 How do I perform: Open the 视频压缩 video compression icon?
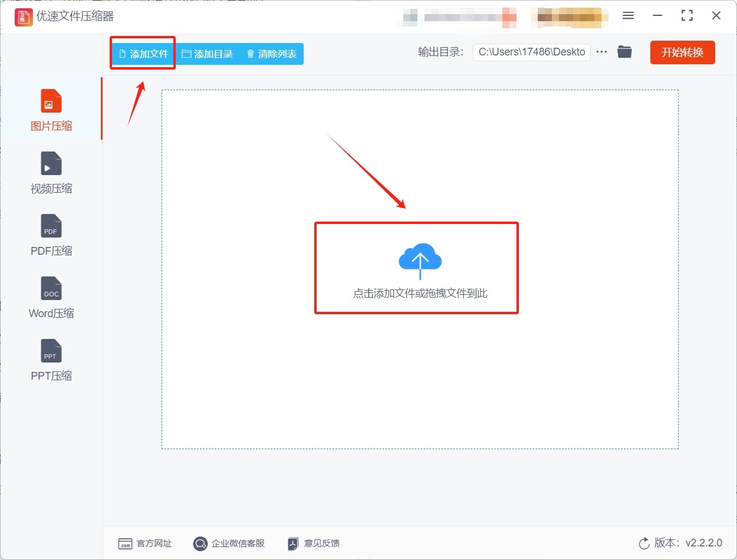point(51,163)
